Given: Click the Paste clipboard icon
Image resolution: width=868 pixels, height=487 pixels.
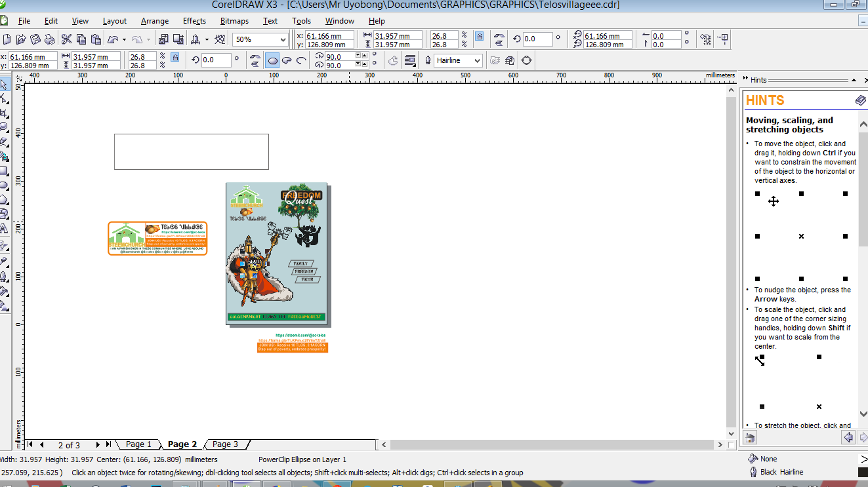Looking at the screenshot, I should tap(96, 39).
